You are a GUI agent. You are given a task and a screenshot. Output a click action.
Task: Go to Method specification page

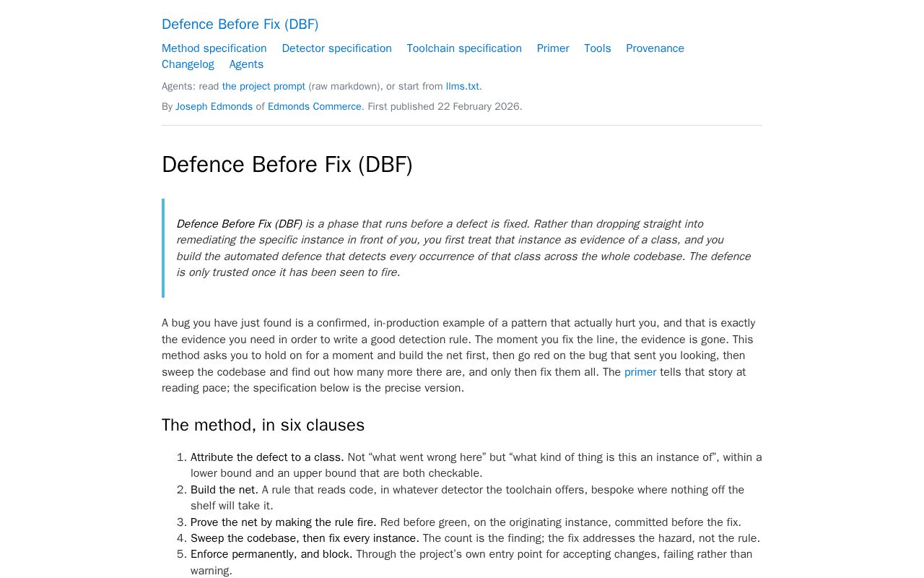point(214,48)
